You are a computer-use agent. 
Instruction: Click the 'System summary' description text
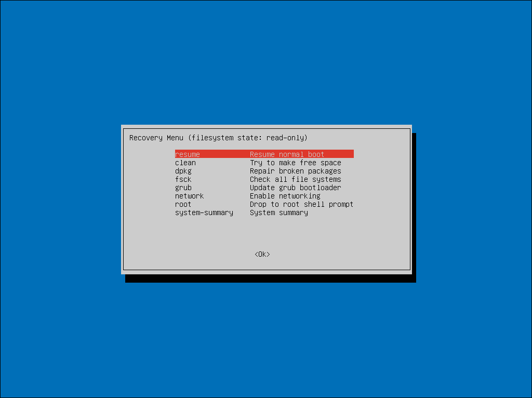[x=279, y=213]
